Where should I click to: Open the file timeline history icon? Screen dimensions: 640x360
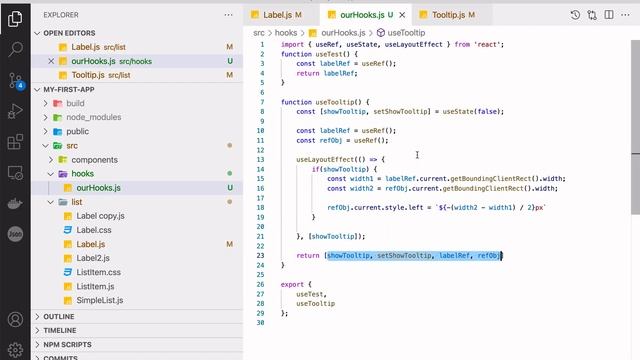pyautogui.click(x=575, y=15)
